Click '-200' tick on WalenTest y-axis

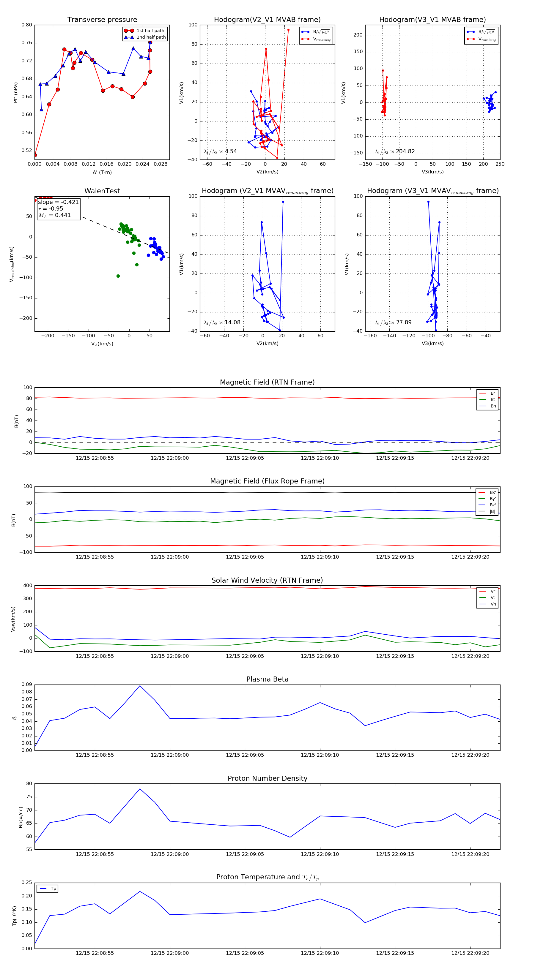tap(26, 318)
